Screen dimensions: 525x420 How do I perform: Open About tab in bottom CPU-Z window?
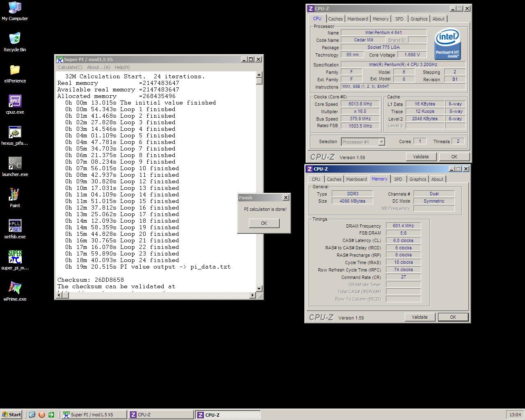(437, 179)
